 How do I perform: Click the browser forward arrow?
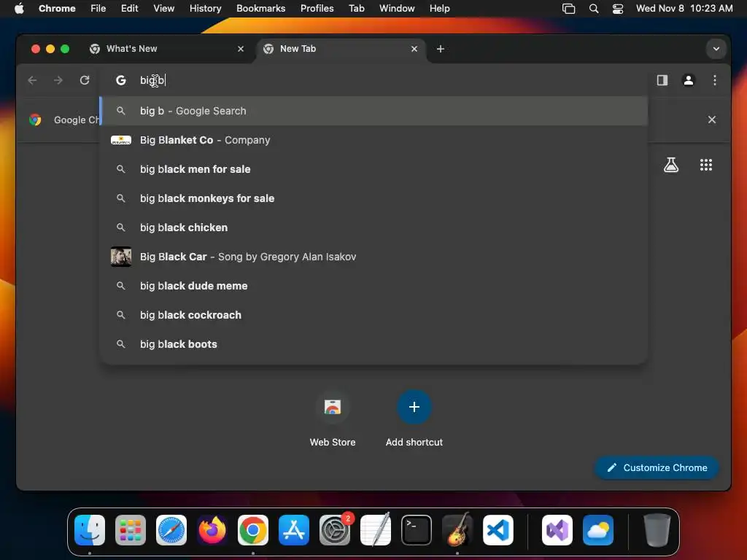click(x=58, y=80)
